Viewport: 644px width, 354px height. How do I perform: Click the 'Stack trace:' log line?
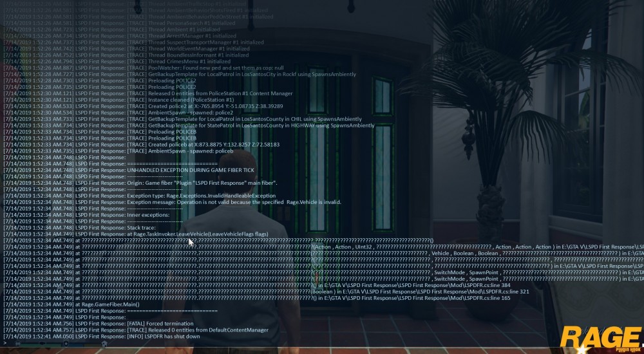click(x=80, y=227)
